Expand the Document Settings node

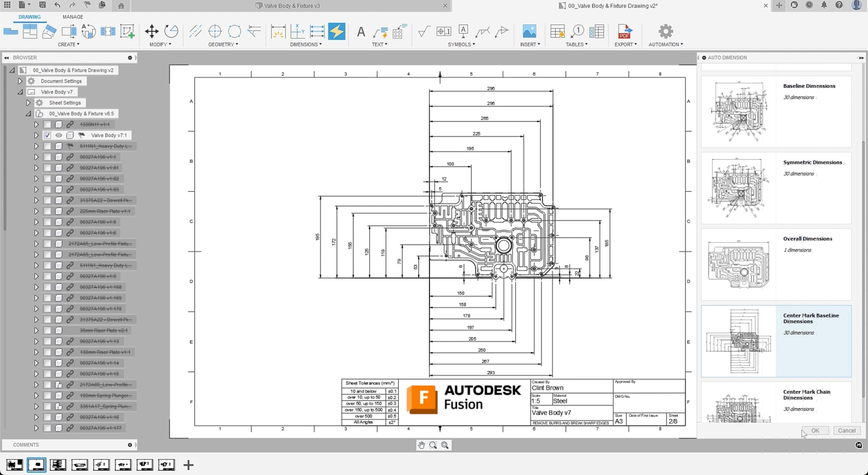click(x=20, y=81)
